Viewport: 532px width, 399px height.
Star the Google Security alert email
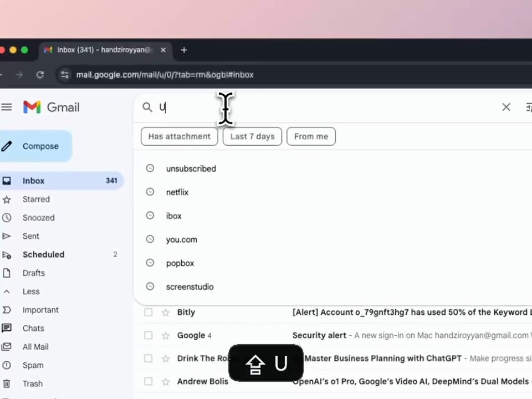coord(166,336)
